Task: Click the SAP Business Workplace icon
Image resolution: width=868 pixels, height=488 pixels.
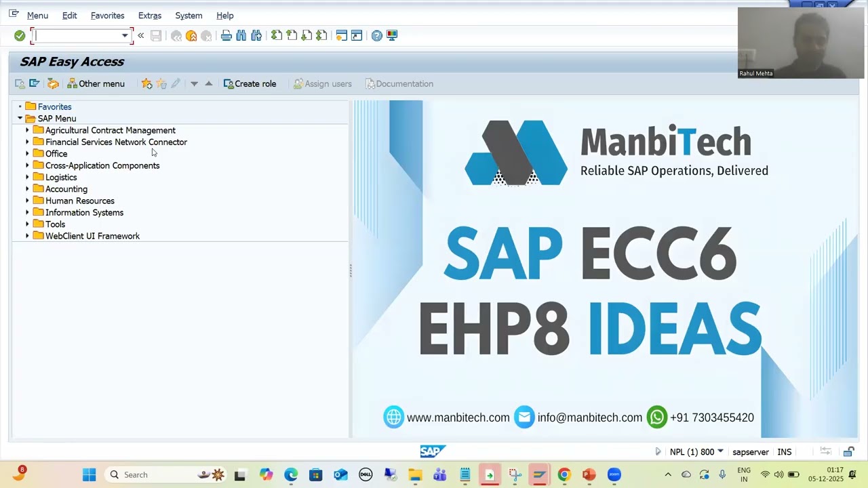Action: click(53, 84)
